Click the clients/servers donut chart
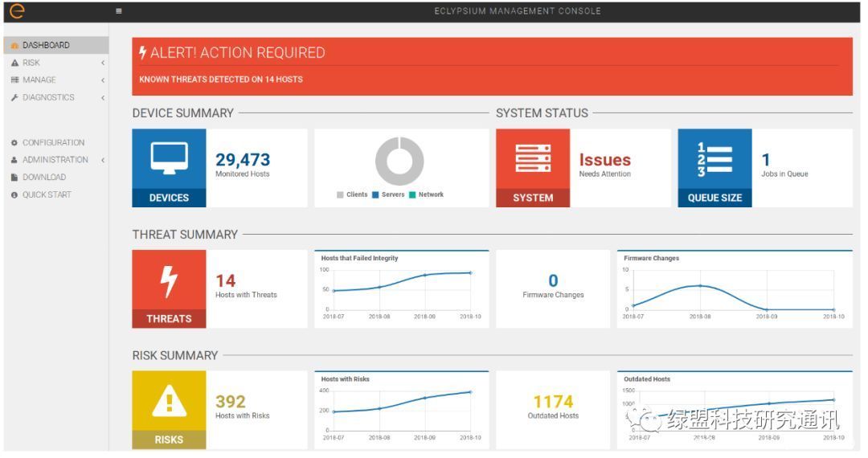The image size is (868, 458). point(399,162)
